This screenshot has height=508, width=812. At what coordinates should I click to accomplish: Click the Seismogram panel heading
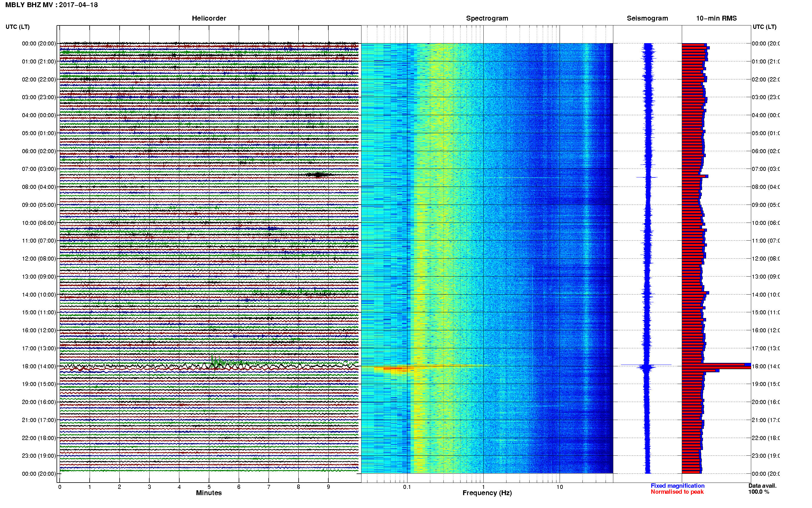(647, 18)
